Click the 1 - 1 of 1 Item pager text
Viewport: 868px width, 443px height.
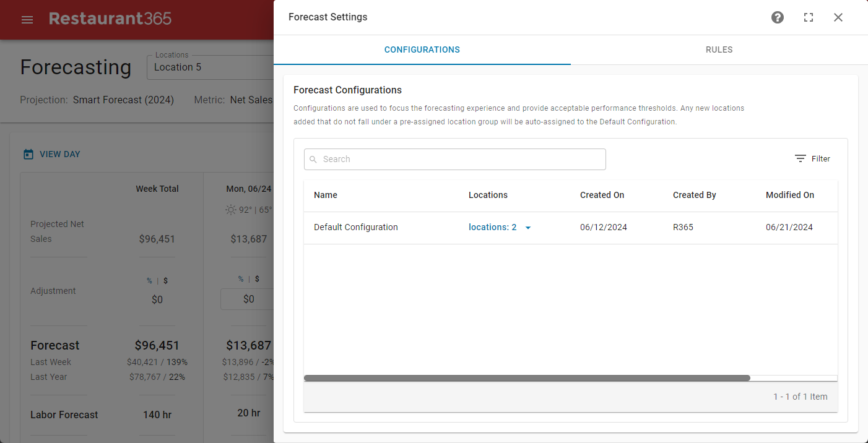(x=800, y=397)
